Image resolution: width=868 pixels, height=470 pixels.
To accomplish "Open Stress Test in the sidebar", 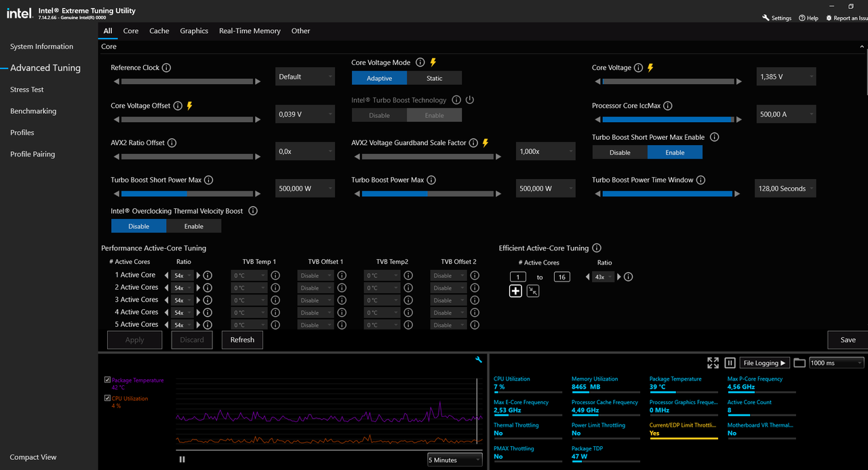I will click(27, 90).
